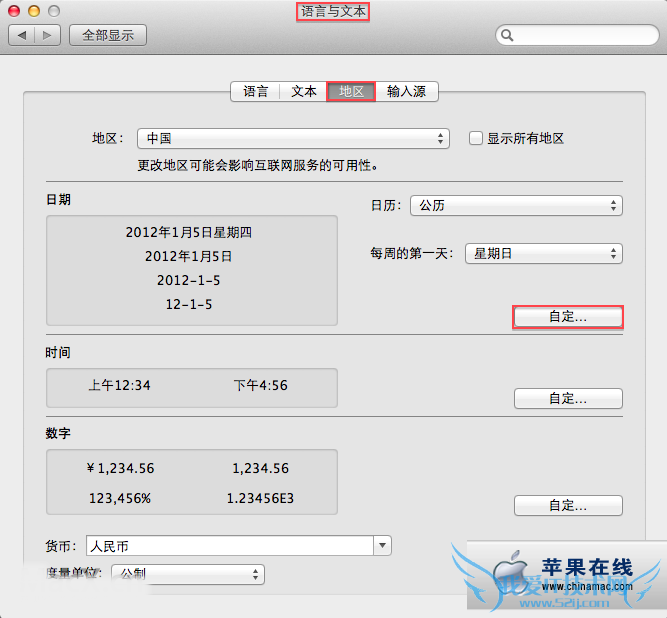Expand the 货币 combo box arrow
This screenshot has width=667, height=618.
coord(382,546)
